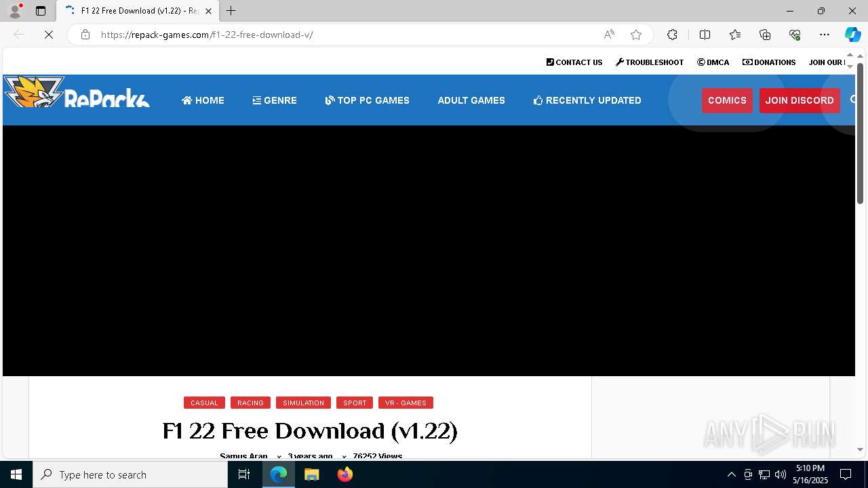View site information lock icon
868x488 pixels.
pos(85,35)
